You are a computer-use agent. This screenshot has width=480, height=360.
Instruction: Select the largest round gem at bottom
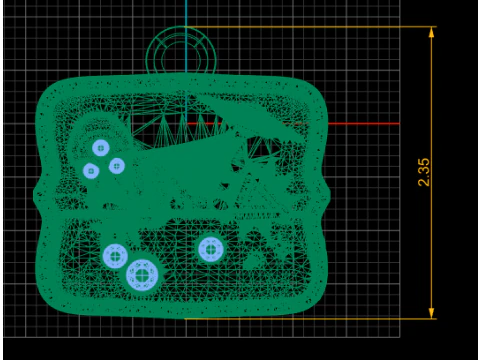tap(142, 275)
